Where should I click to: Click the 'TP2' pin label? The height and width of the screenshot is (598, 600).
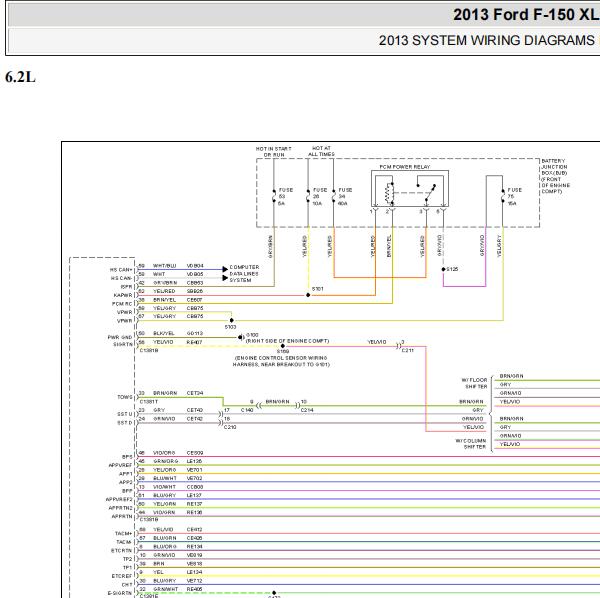click(127, 559)
